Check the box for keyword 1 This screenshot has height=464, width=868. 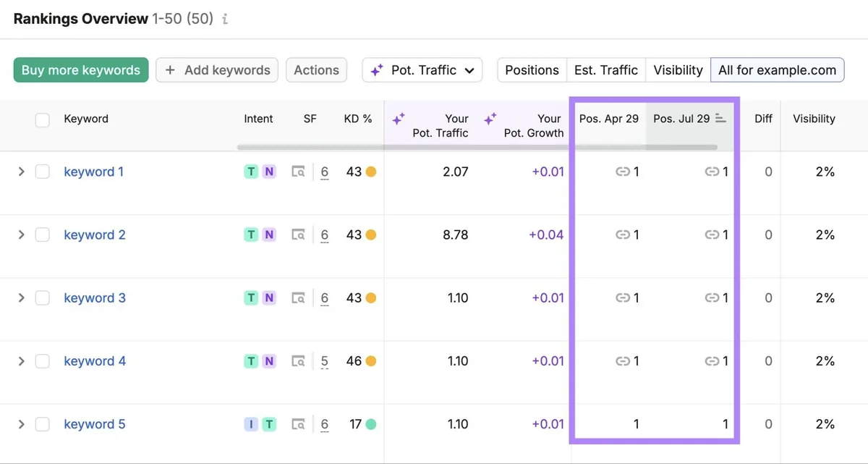point(43,172)
